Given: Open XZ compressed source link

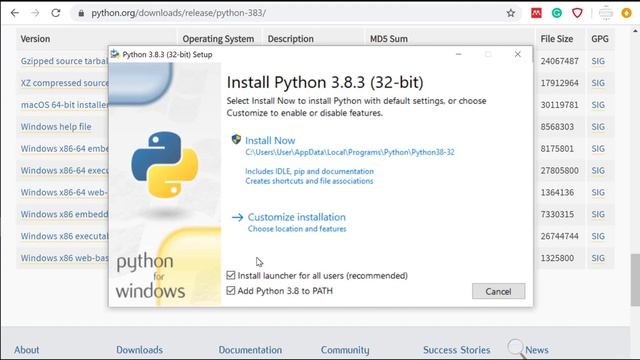Looking at the screenshot, I should click(64, 83).
